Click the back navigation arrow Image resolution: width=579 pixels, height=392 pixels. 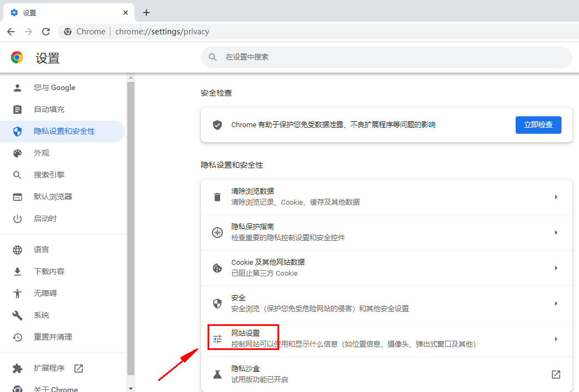pyautogui.click(x=11, y=32)
